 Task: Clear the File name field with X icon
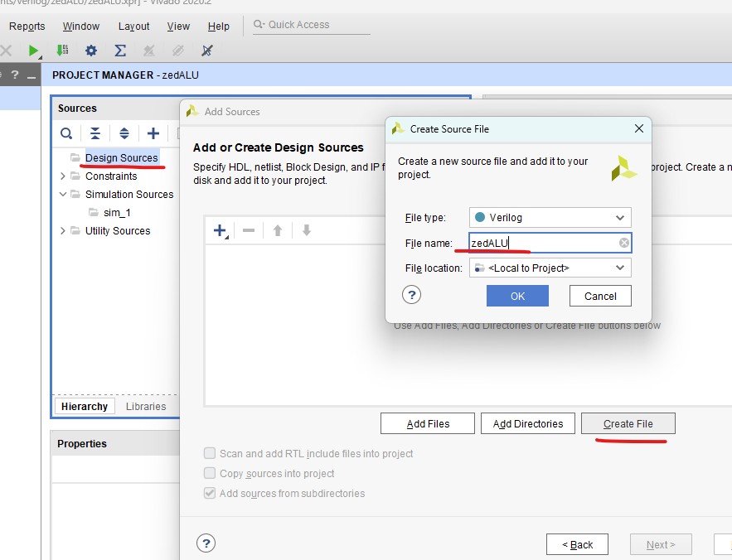[x=623, y=243]
